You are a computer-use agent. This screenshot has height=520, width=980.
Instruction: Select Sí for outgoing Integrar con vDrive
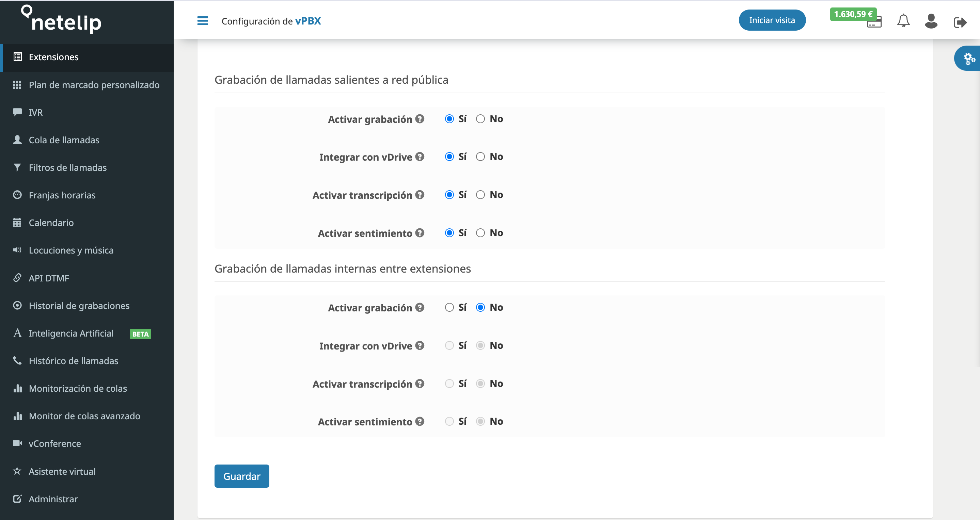click(x=449, y=157)
